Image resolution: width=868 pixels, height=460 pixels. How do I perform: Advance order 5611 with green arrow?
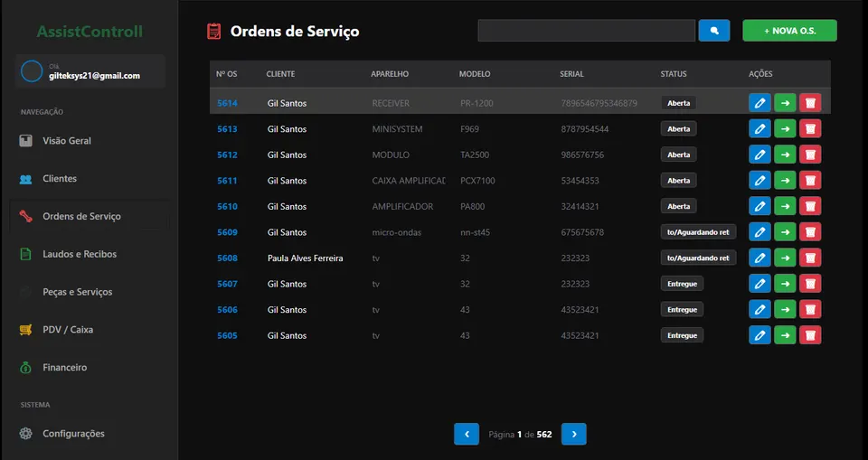pyautogui.click(x=785, y=181)
